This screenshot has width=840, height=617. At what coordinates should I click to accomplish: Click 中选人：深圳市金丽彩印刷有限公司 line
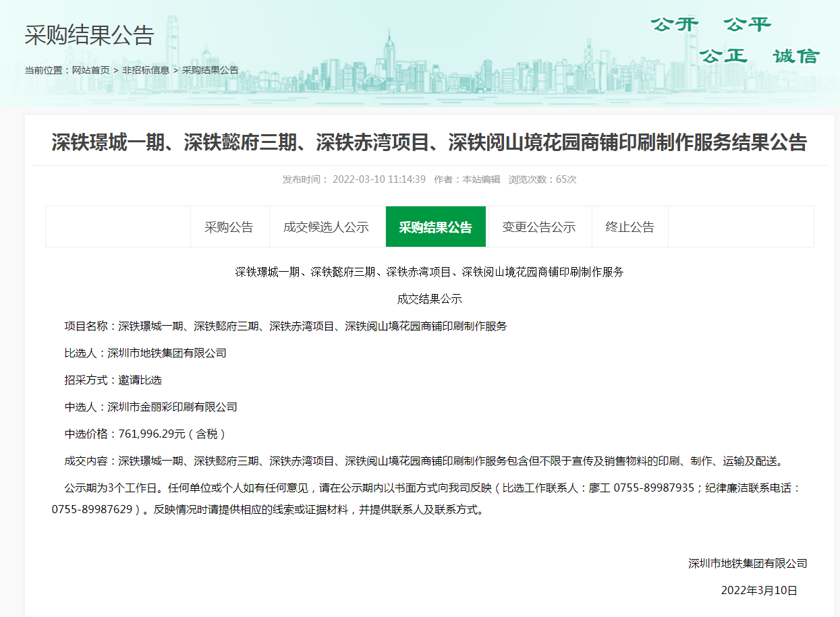(150, 407)
